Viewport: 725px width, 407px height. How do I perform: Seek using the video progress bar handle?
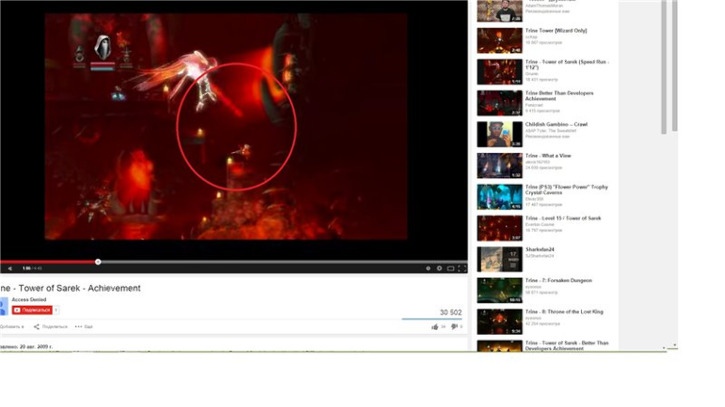point(98,262)
